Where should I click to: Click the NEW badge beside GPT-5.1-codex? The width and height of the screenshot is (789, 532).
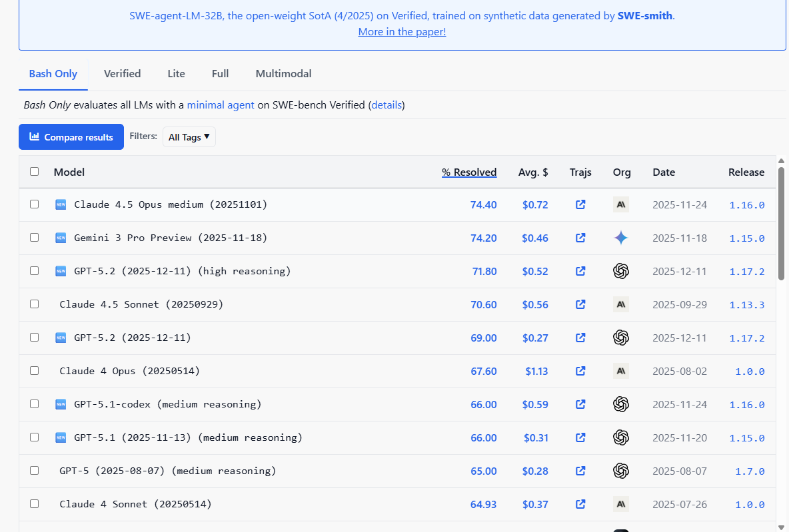[61, 404]
